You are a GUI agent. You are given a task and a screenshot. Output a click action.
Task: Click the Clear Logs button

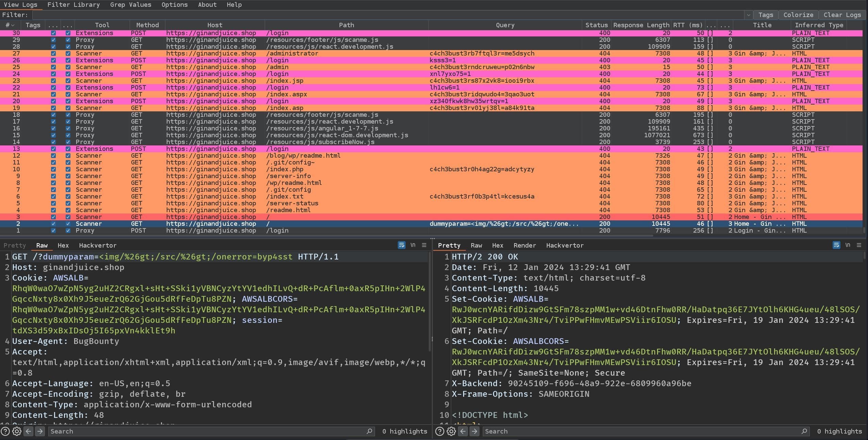click(842, 15)
